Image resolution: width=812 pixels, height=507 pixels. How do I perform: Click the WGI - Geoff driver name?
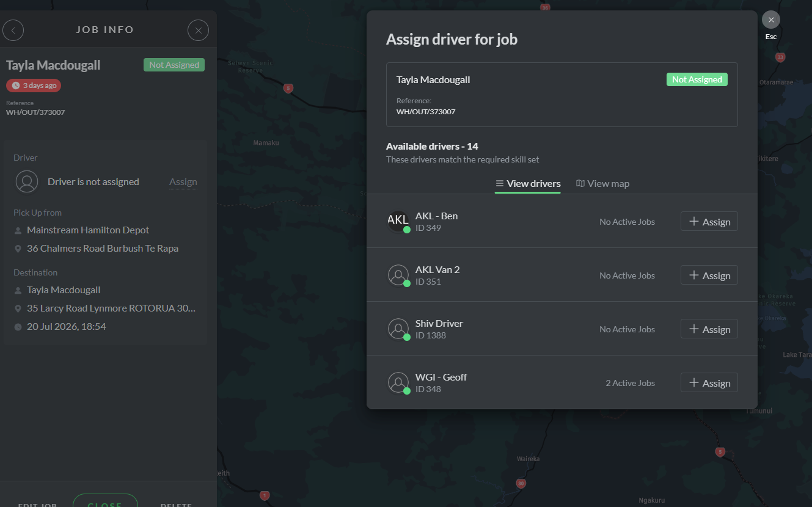click(441, 377)
